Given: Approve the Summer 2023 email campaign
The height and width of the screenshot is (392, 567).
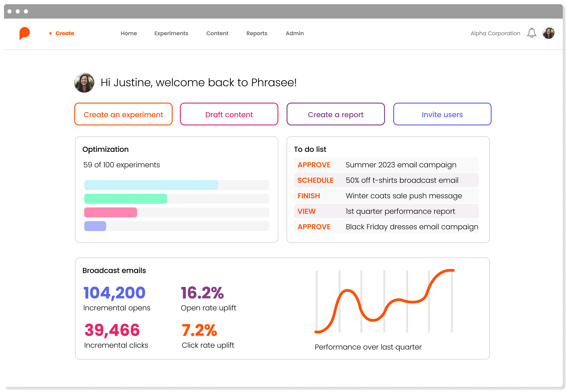Looking at the screenshot, I should (314, 165).
